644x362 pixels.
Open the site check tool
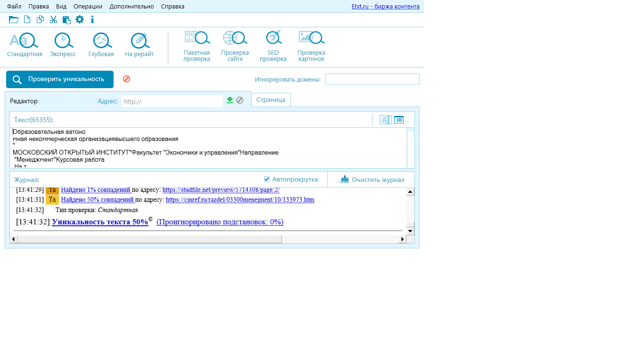[x=235, y=40]
